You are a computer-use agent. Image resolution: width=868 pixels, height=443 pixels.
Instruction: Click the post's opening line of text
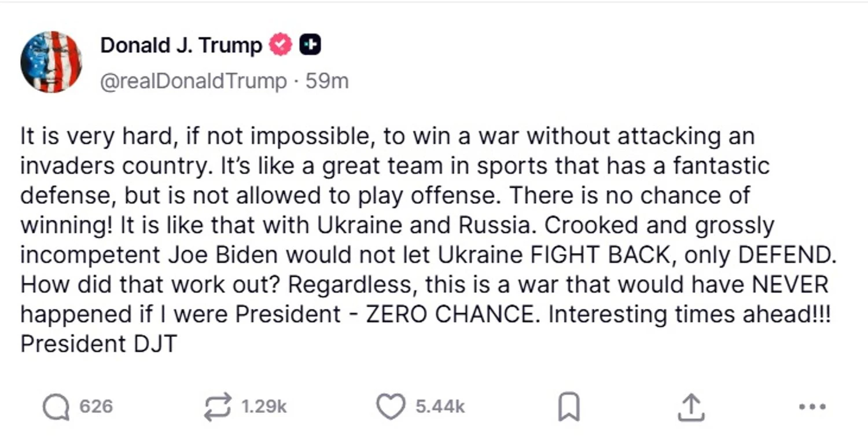point(387,137)
